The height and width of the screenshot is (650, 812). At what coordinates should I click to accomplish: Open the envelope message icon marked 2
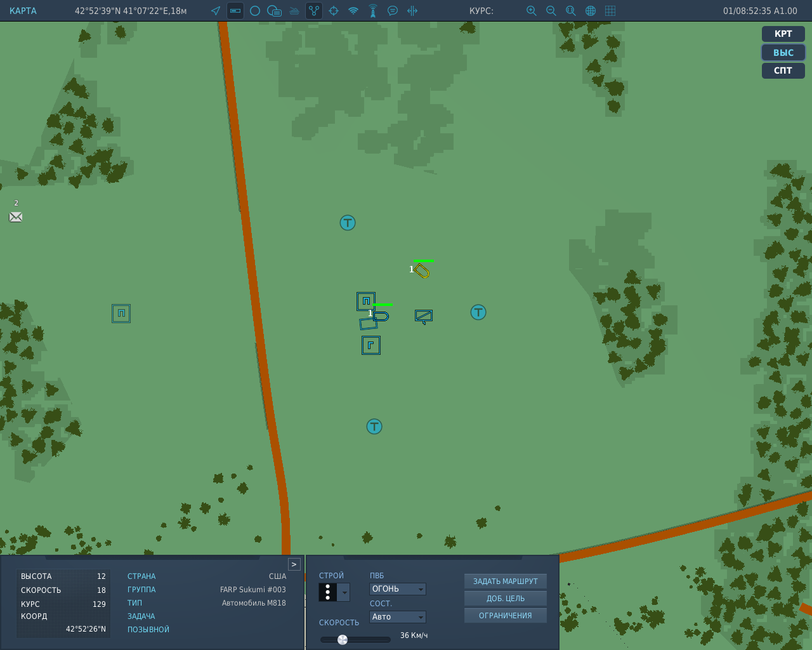[x=16, y=217]
